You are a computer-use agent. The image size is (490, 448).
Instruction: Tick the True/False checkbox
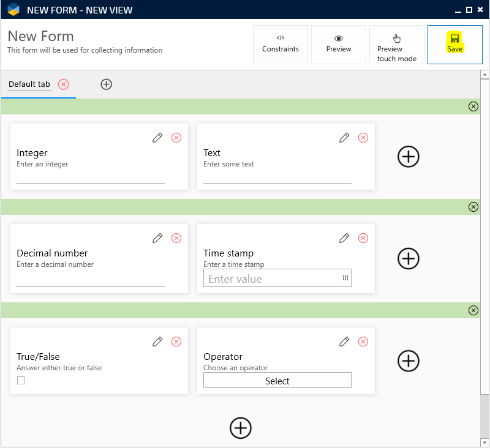click(21, 381)
